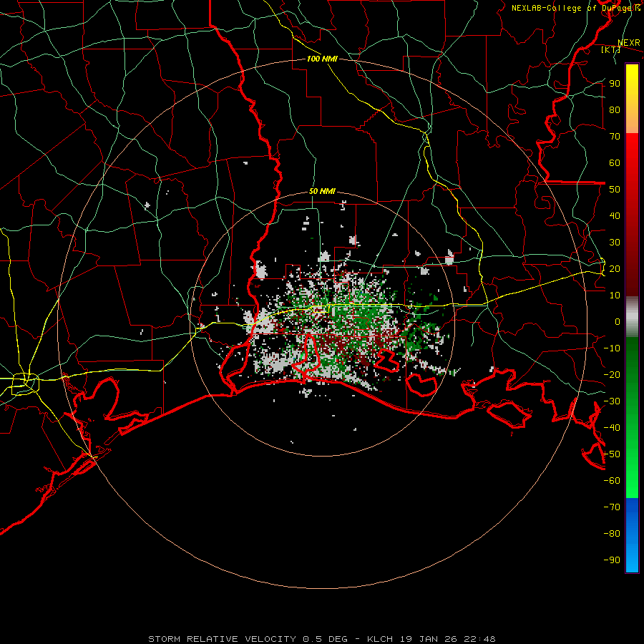Image resolution: width=644 pixels, height=644 pixels.
Task: Pick the gray zero-velocity segment of color bar
Action: point(632,317)
